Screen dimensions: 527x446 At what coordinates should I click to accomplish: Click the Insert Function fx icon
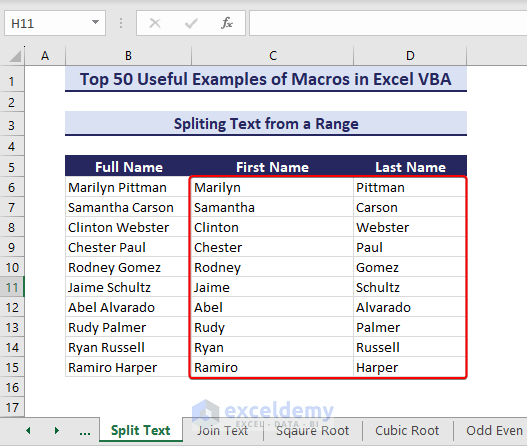(x=227, y=23)
